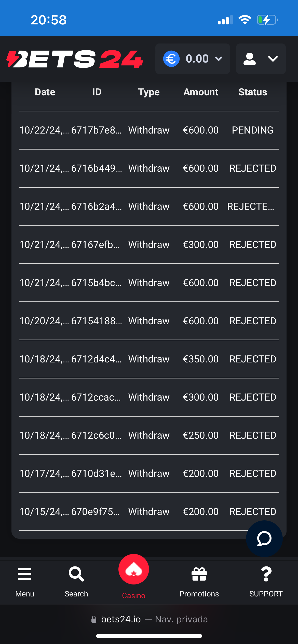Expand the 0.00 balance dropdown
This screenshot has height=644, width=298.
pos(218,59)
